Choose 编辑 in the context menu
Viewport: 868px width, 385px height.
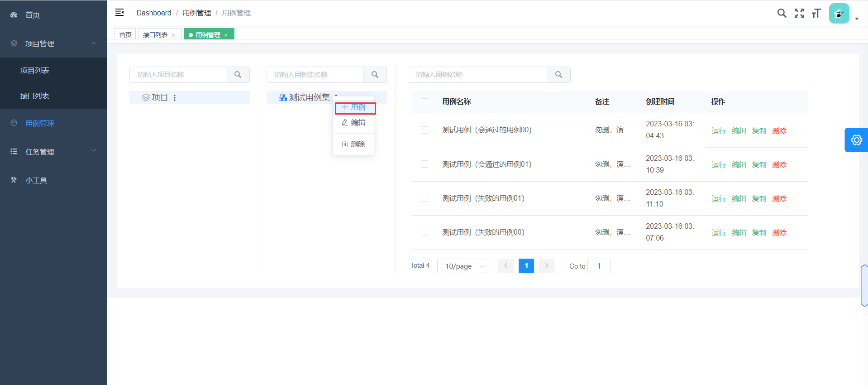[353, 122]
